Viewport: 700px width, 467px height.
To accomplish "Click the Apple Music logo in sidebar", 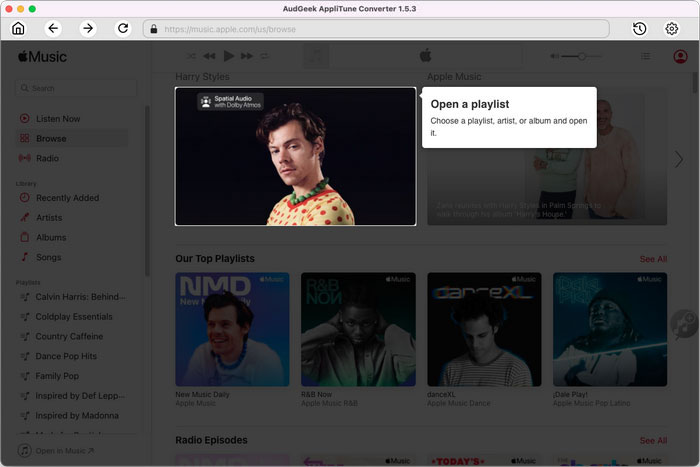I will point(42,57).
